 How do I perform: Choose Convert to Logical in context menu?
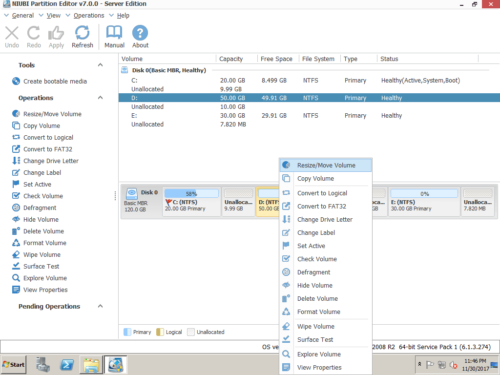point(326,193)
